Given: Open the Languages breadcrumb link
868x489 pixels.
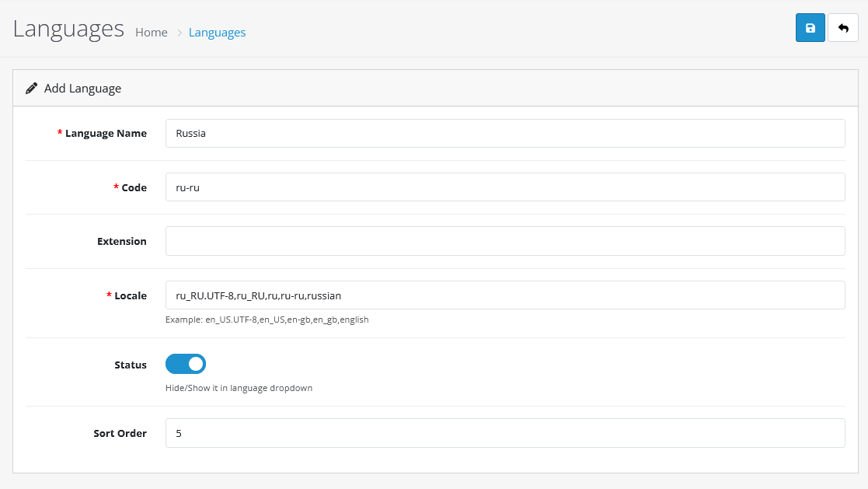Looking at the screenshot, I should [x=217, y=32].
